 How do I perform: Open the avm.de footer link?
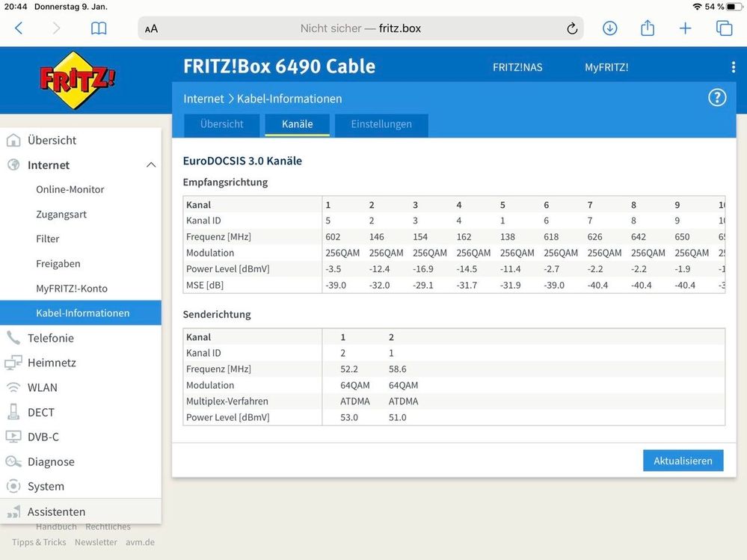(x=140, y=542)
